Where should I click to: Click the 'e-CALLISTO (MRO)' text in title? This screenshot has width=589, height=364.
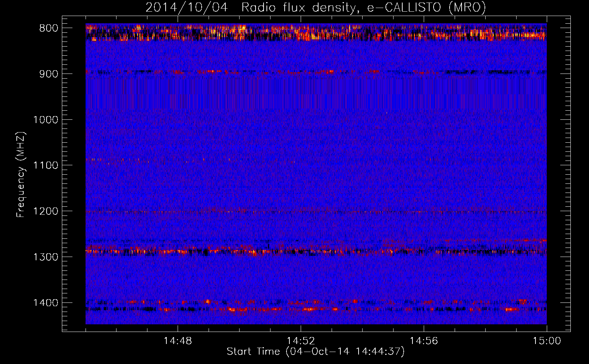426,7
